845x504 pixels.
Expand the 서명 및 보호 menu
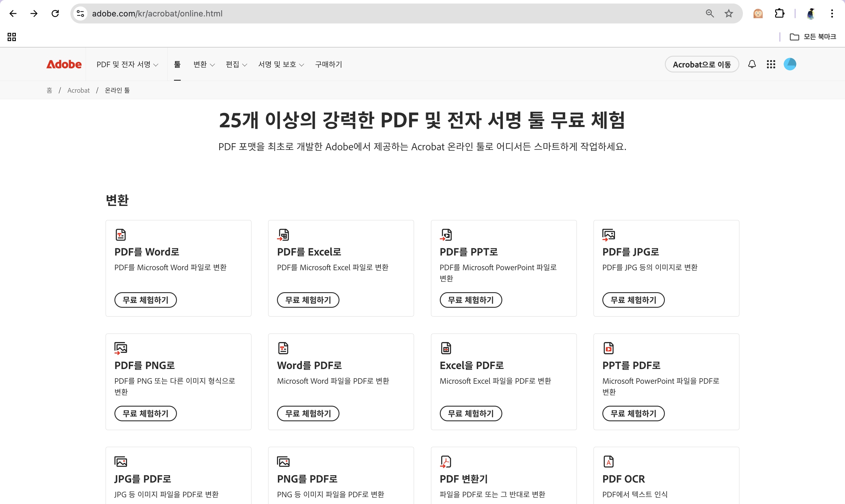click(x=281, y=65)
